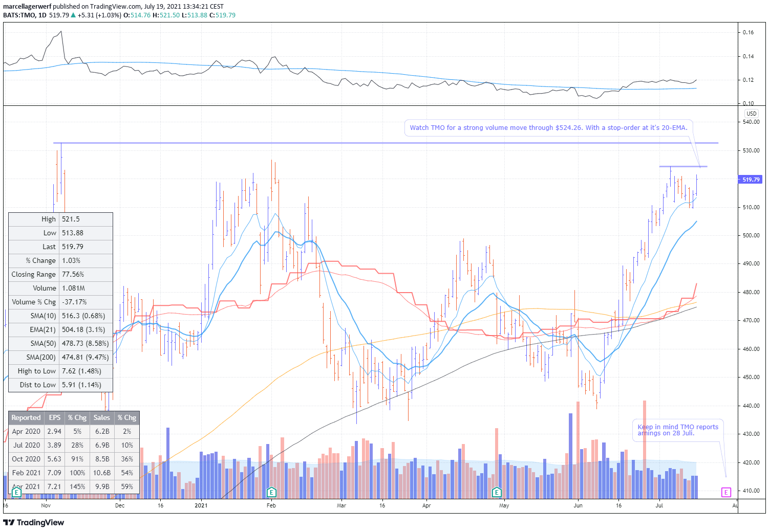Screen dimensions: 769x532
Task: Select the BATS:TMO, 1D symbol title
Action: (x=25, y=15)
